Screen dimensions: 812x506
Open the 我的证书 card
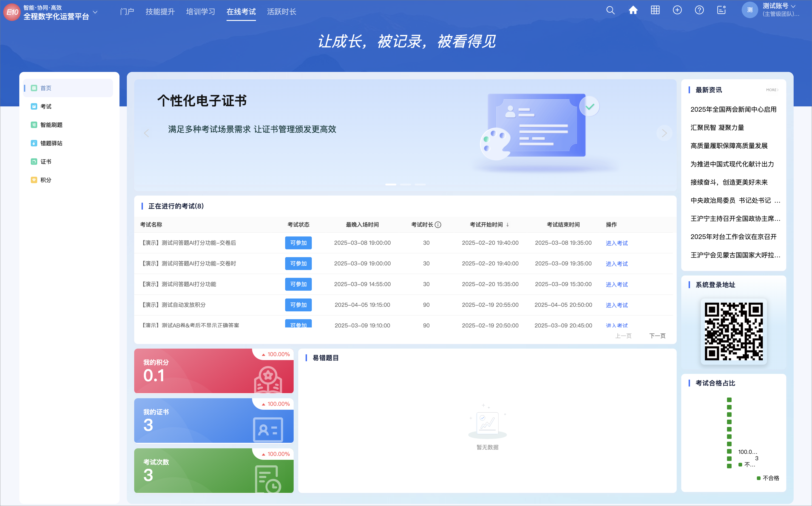click(x=214, y=421)
